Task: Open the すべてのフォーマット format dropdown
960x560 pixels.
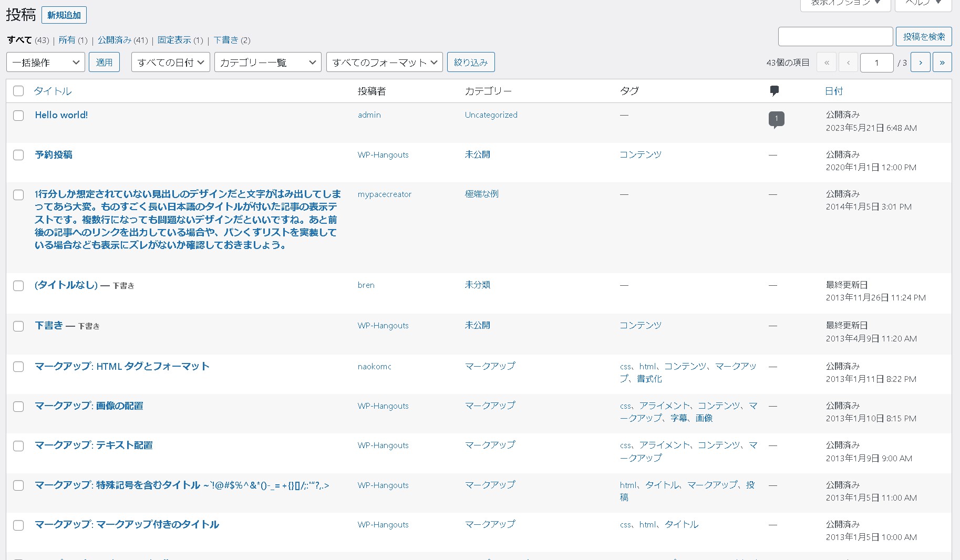Action: coord(384,62)
